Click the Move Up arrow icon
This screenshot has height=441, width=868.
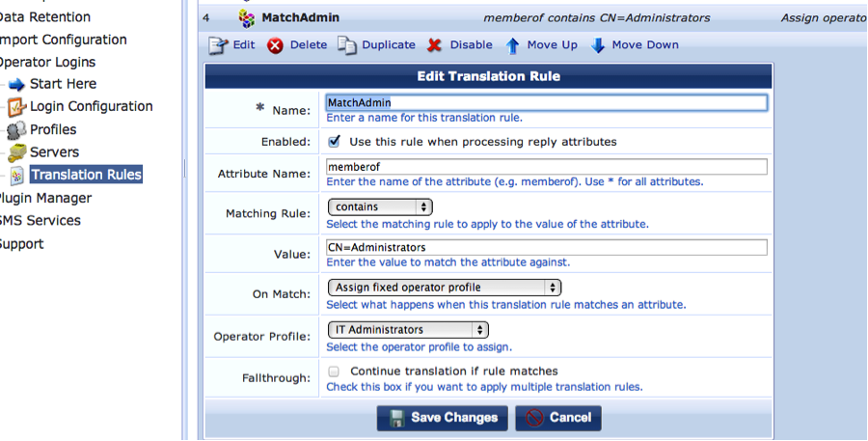point(512,45)
